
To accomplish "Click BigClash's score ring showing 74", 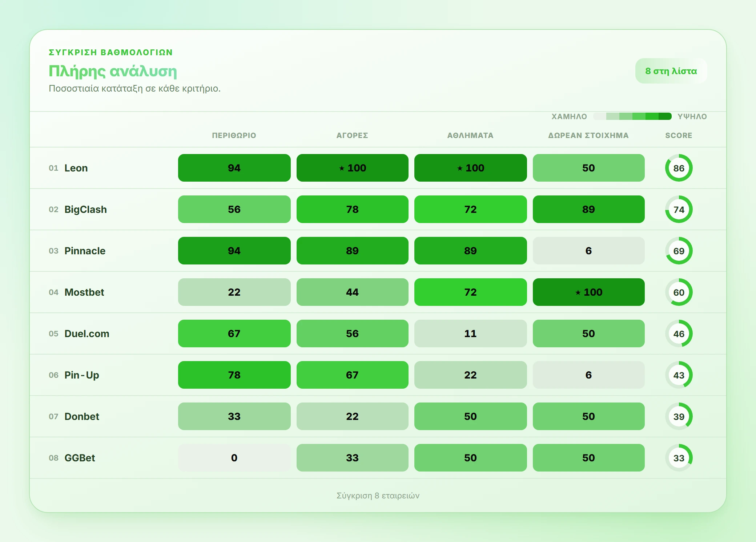I will pos(679,209).
